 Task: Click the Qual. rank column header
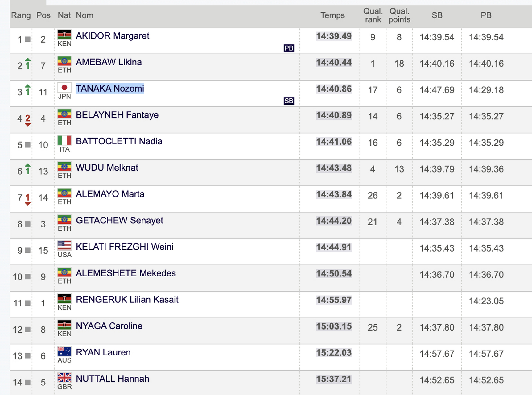(373, 15)
